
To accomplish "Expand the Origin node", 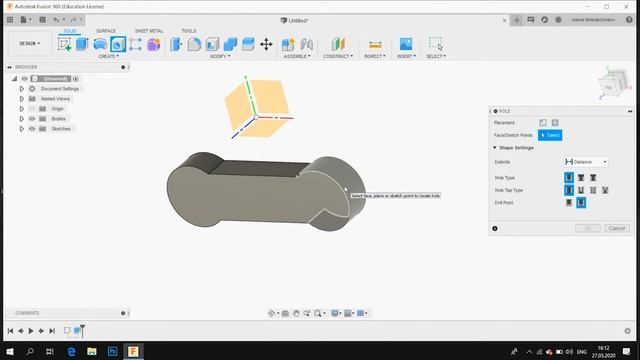I will [x=22, y=109].
